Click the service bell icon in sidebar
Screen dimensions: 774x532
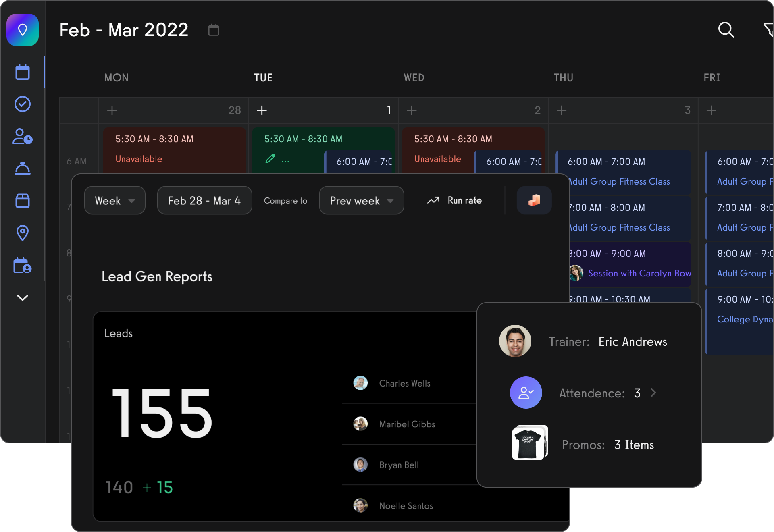[23, 169]
